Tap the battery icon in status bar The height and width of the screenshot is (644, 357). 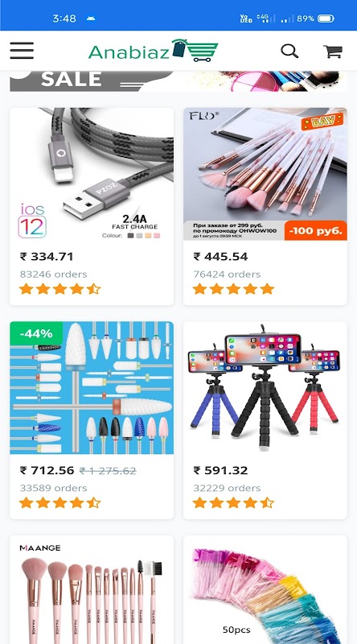point(326,19)
